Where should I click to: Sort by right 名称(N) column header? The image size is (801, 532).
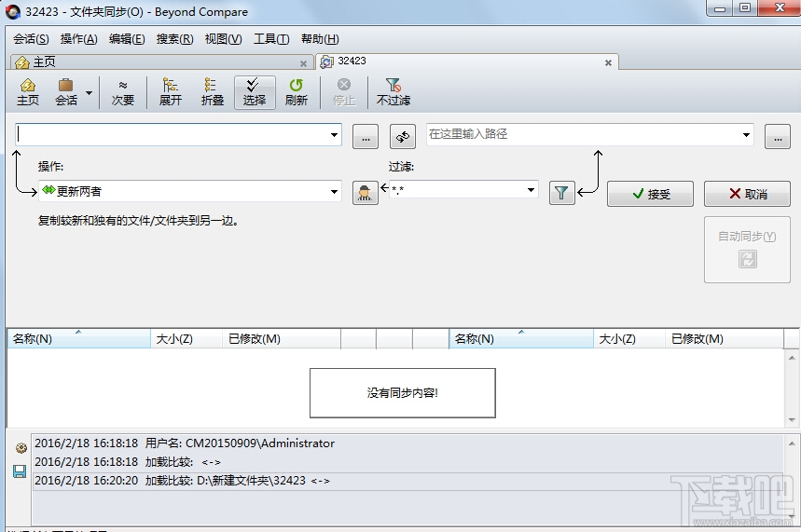coord(521,339)
